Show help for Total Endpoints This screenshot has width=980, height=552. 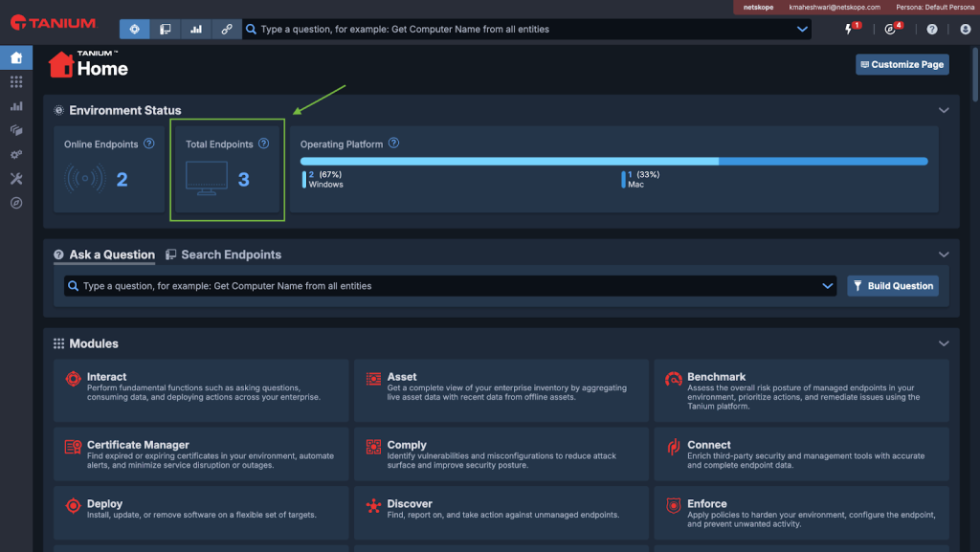[264, 143]
